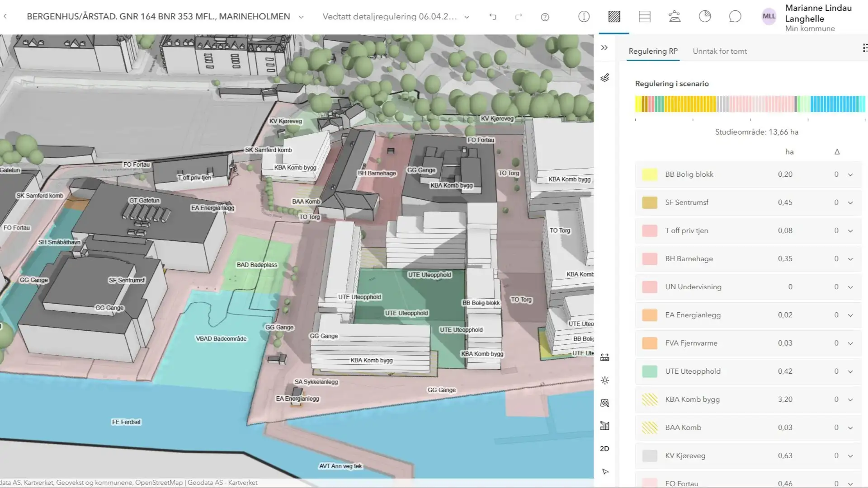This screenshot has height=488, width=868.
Task: Click the UTE Uteopphold green color swatch
Action: 650,371
